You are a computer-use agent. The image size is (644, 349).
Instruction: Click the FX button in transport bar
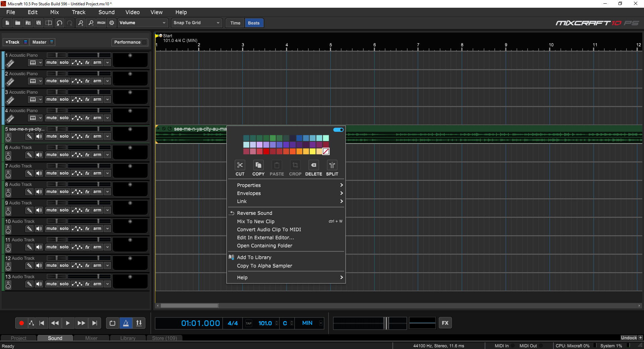445,323
